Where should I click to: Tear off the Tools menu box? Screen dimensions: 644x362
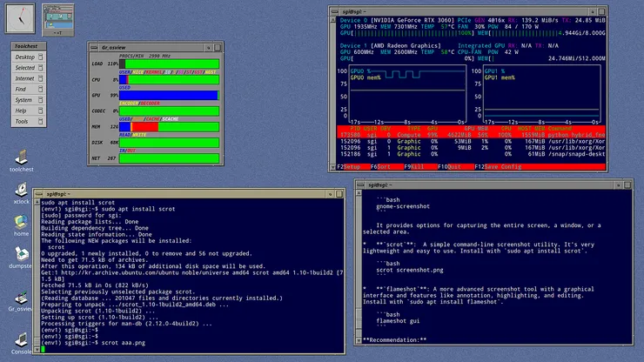40,121
